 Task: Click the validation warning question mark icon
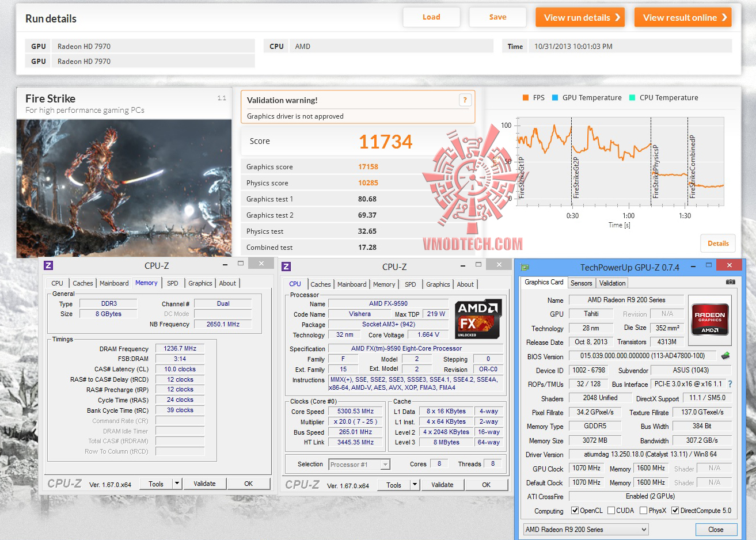click(x=465, y=100)
